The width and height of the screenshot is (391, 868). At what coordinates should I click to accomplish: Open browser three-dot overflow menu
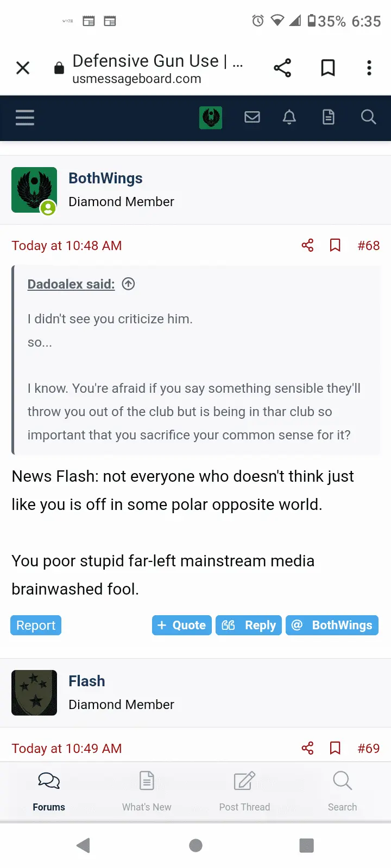click(369, 68)
